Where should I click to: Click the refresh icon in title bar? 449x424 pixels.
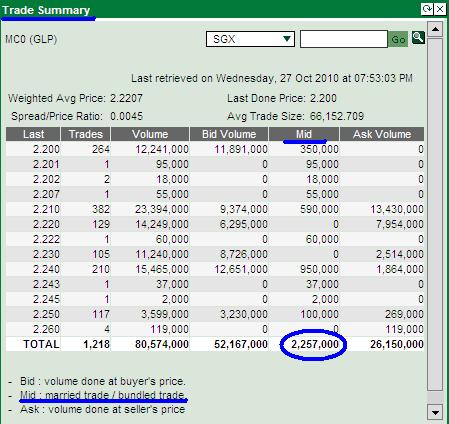coord(427,9)
